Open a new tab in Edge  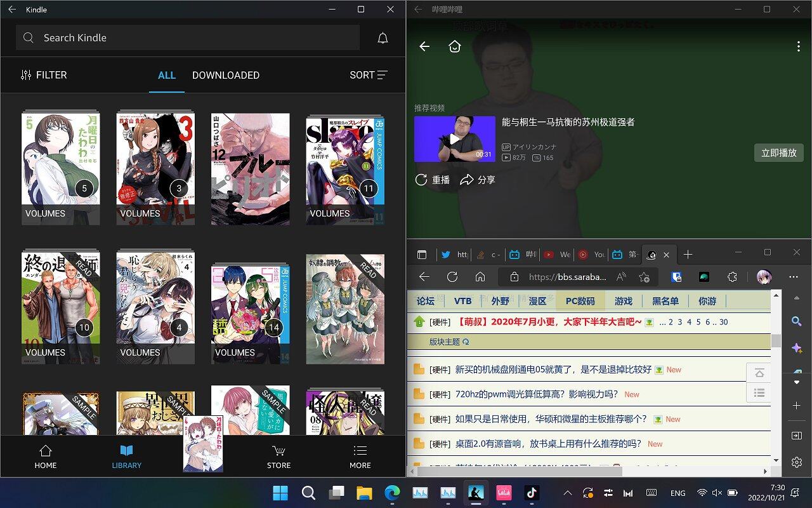tap(688, 255)
